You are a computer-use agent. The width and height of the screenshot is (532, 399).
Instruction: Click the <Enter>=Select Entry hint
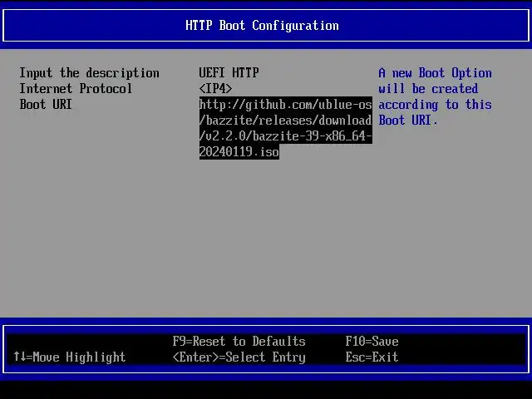coord(239,357)
